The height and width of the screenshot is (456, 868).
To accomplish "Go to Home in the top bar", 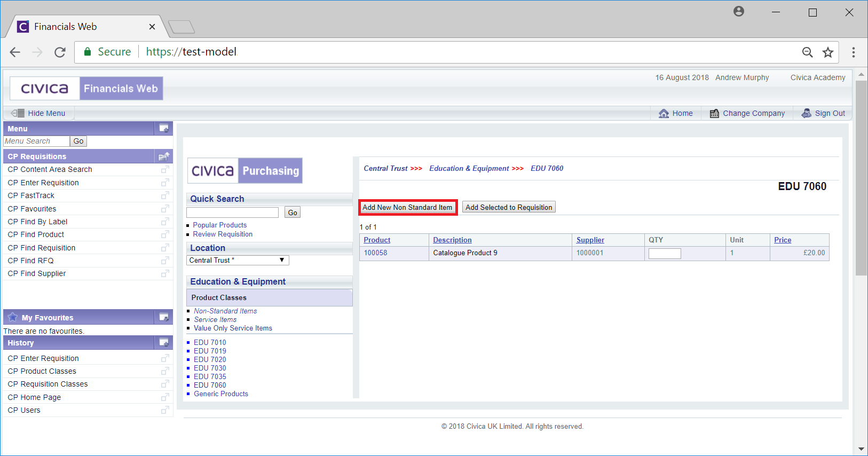I will (676, 113).
